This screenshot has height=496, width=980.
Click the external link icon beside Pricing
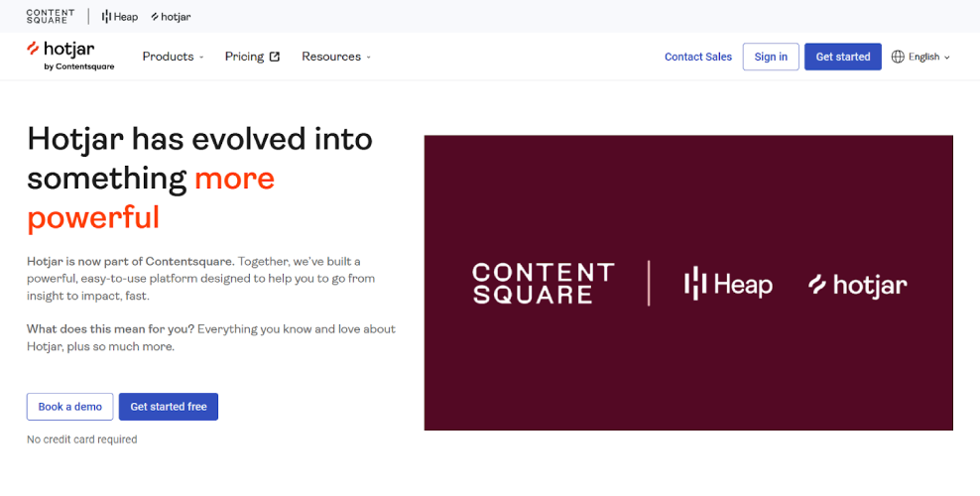275,57
